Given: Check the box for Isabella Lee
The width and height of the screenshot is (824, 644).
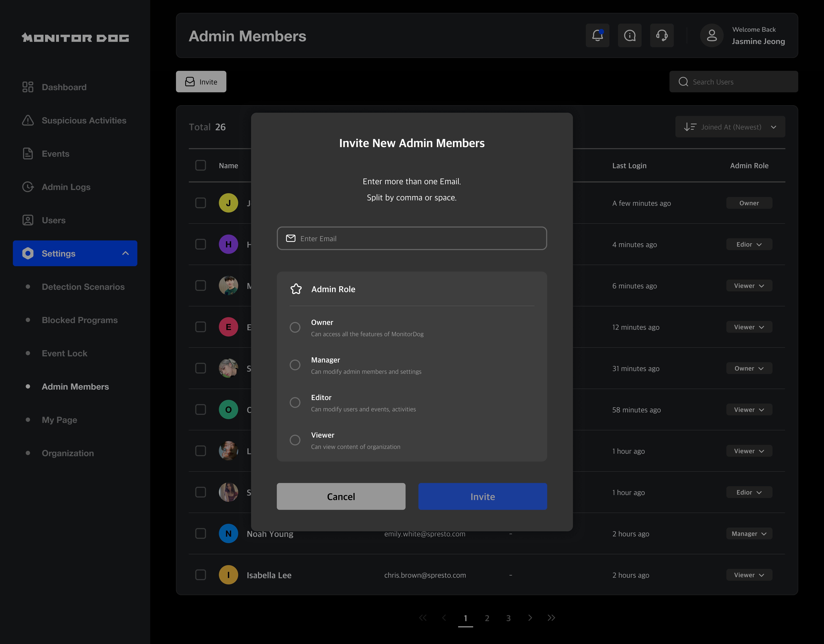Looking at the screenshot, I should (201, 575).
